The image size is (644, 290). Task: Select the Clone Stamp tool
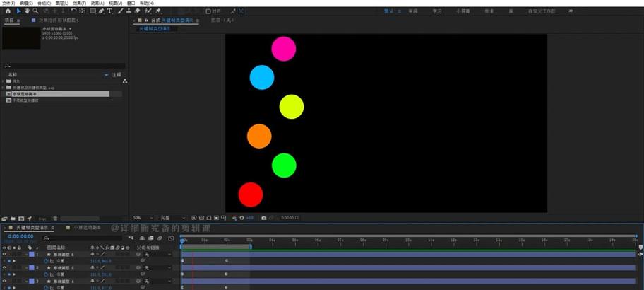129,11
